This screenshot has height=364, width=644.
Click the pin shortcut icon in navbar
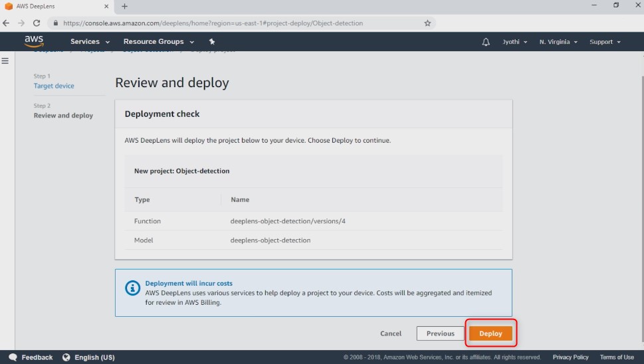click(x=212, y=41)
